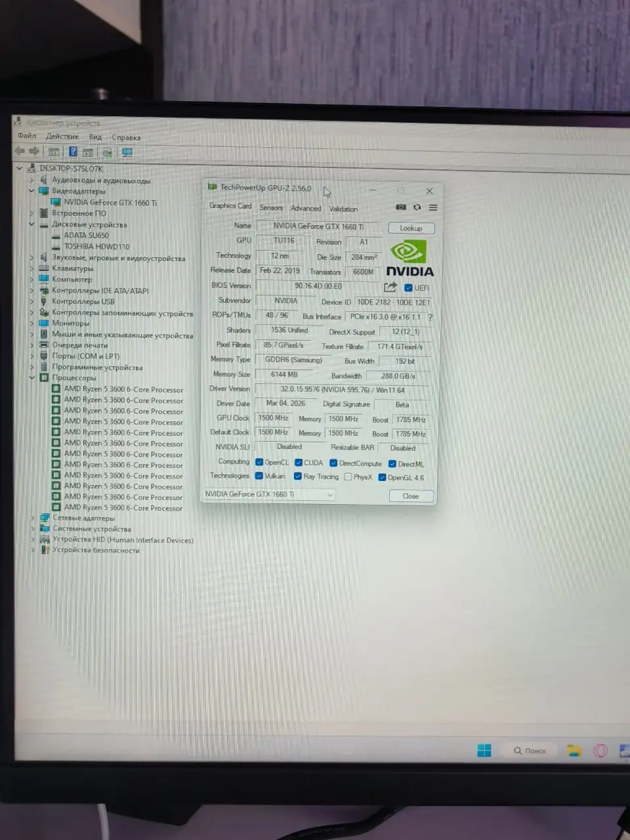The height and width of the screenshot is (840, 630).
Task: Open the Opera browser taskbar icon
Action: click(600, 751)
